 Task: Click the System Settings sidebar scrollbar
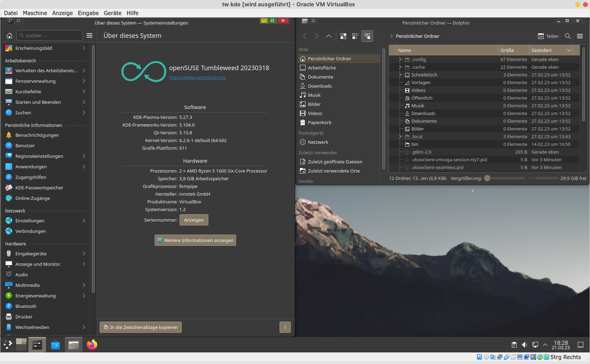[93, 168]
